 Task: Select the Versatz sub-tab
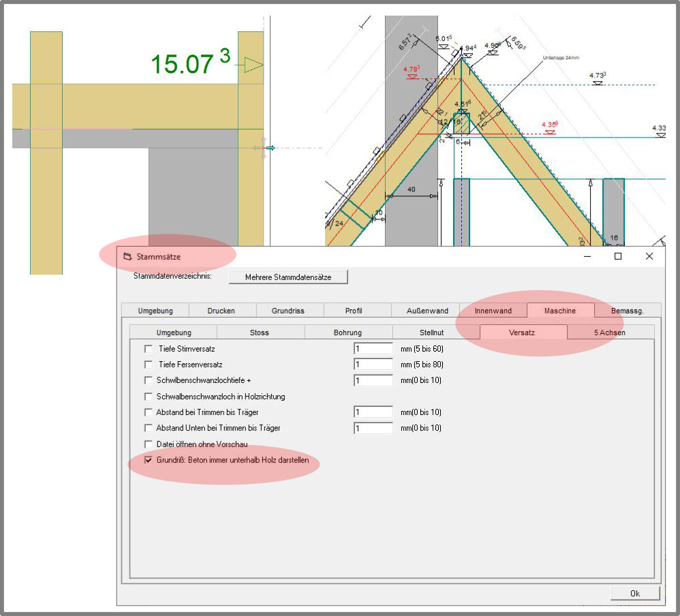pos(523,333)
